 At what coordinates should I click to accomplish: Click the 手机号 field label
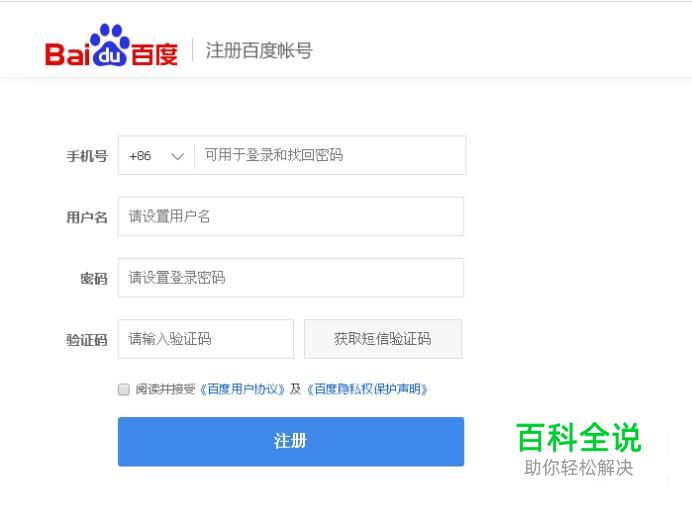[87, 156]
